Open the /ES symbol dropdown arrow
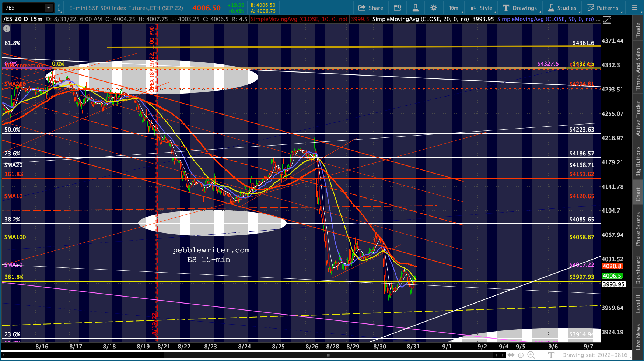Screen dimensions: 644x361 pyautogui.click(x=48, y=8)
